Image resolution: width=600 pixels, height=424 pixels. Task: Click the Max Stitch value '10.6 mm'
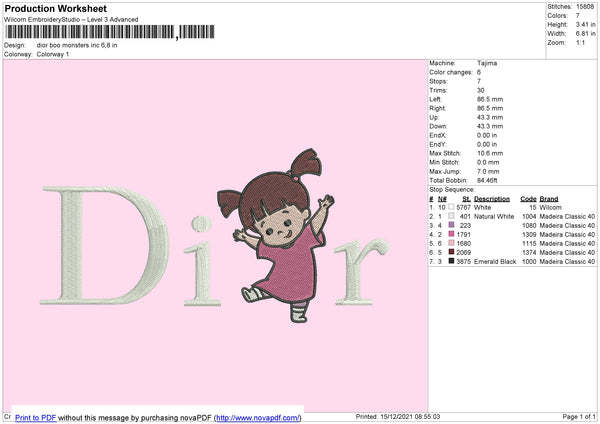pyautogui.click(x=490, y=153)
